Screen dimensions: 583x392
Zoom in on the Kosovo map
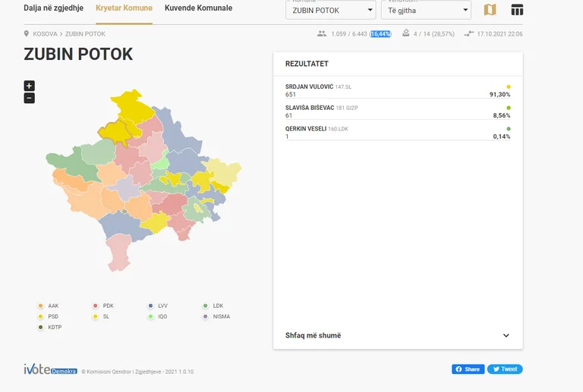pyautogui.click(x=30, y=86)
